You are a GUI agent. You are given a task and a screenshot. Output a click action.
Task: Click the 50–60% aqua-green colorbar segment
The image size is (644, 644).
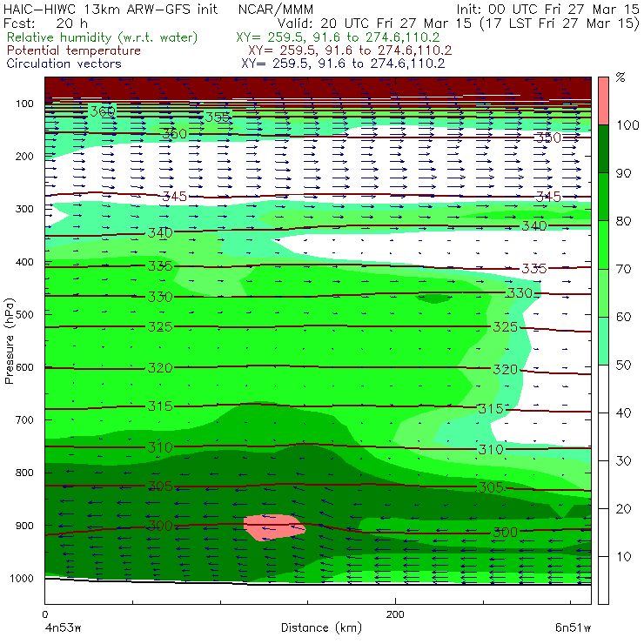(x=603, y=341)
